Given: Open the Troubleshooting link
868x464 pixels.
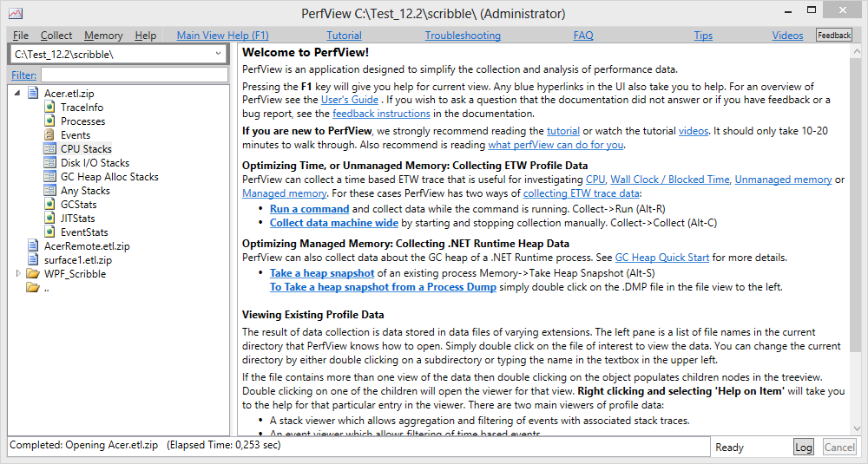Looking at the screenshot, I should [463, 36].
